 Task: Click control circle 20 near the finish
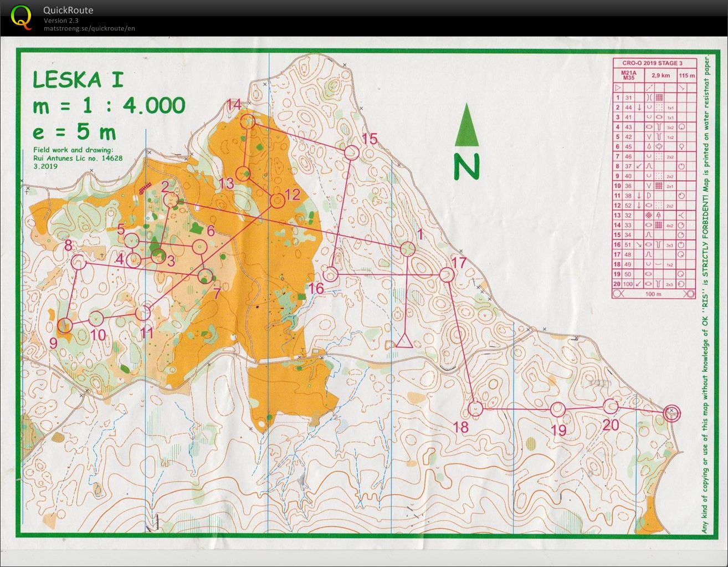(x=610, y=406)
